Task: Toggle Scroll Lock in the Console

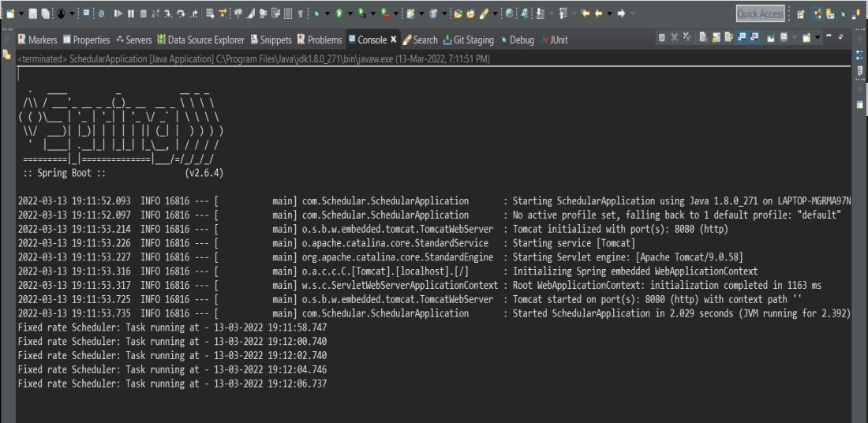Action: tap(716, 37)
